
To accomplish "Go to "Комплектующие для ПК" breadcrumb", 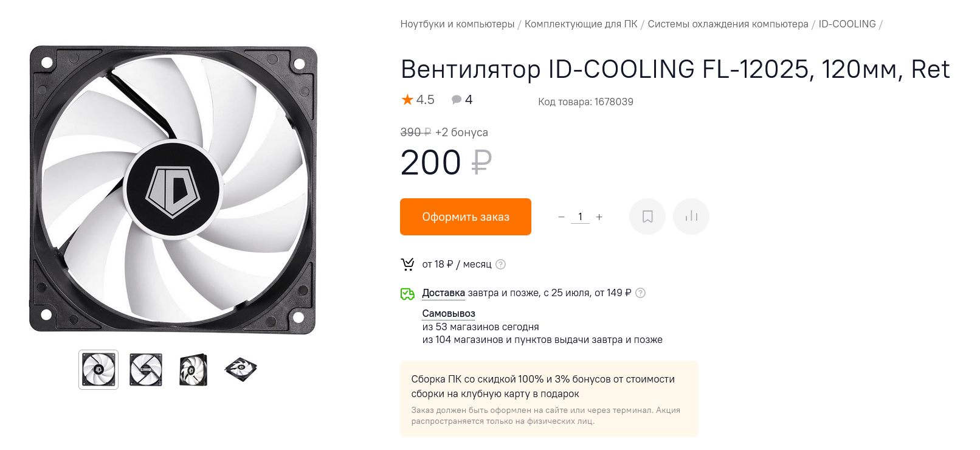I will pos(581,24).
